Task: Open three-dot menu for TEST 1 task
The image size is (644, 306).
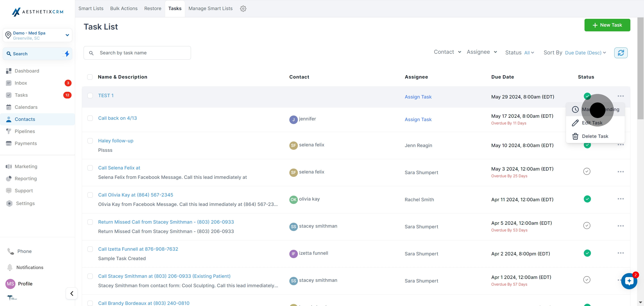Action: point(621,96)
